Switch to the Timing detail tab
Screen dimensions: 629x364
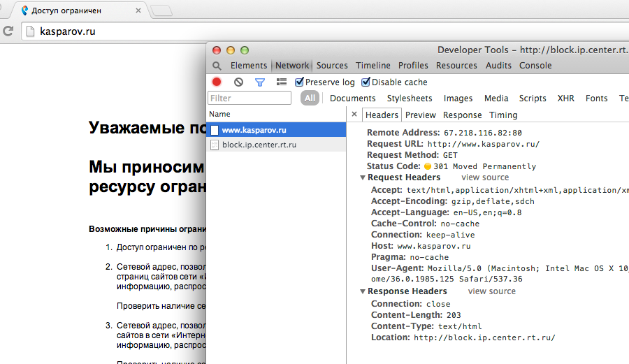tap(503, 115)
